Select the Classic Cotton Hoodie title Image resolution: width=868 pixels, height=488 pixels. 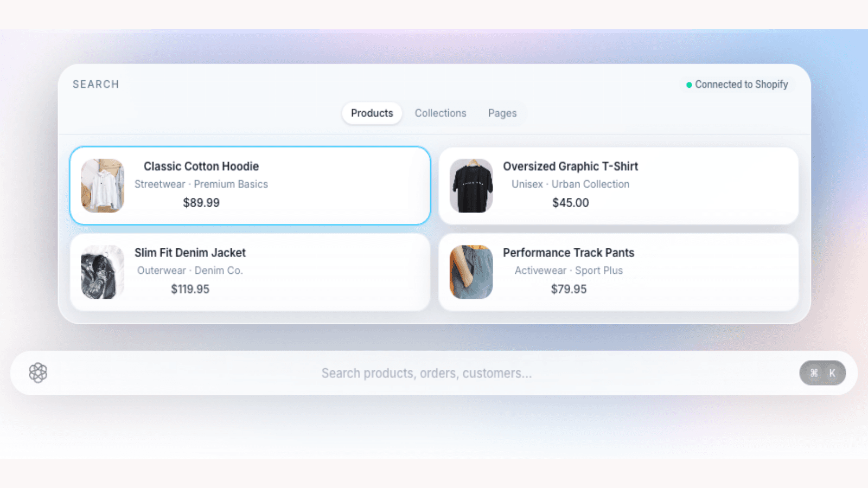[201, 166]
